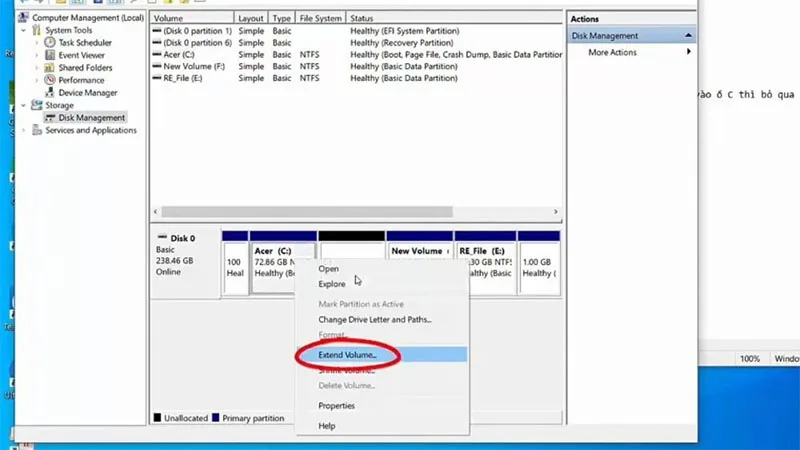Open Device Manager via its icon

pos(49,92)
